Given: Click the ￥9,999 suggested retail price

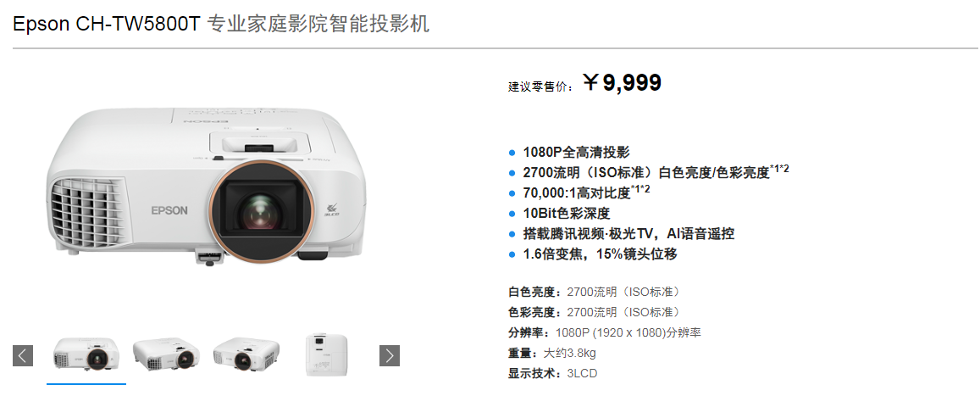Looking at the screenshot, I should 623,82.
